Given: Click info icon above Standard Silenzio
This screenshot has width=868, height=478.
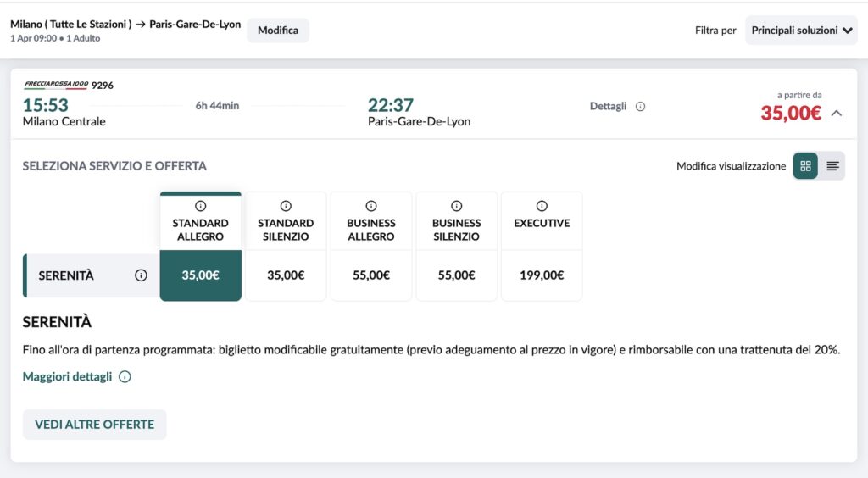Looking at the screenshot, I should (286, 206).
